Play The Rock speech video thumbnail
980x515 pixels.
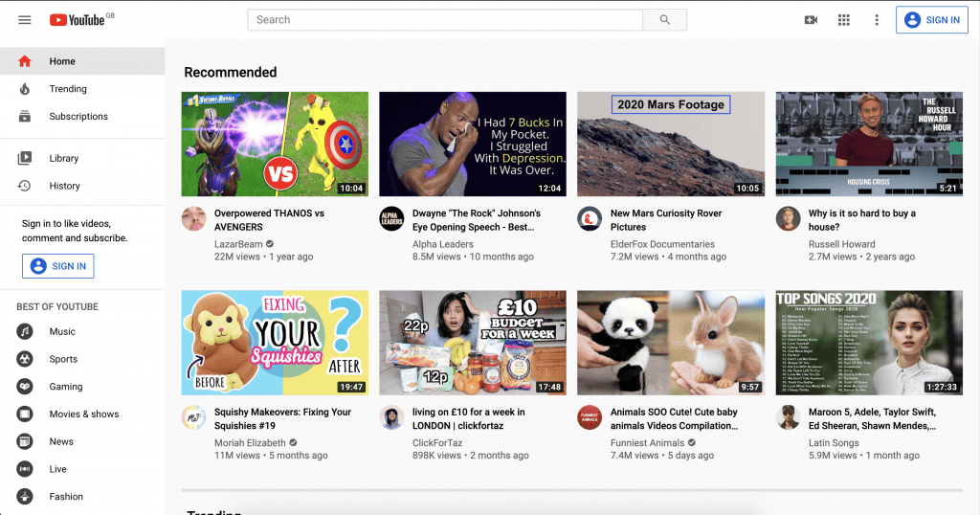click(473, 145)
